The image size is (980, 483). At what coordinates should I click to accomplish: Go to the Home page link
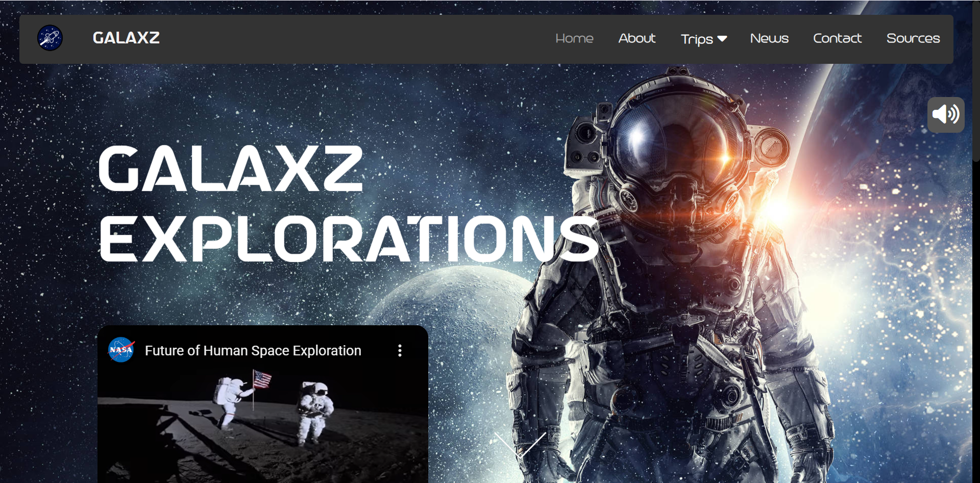574,38
